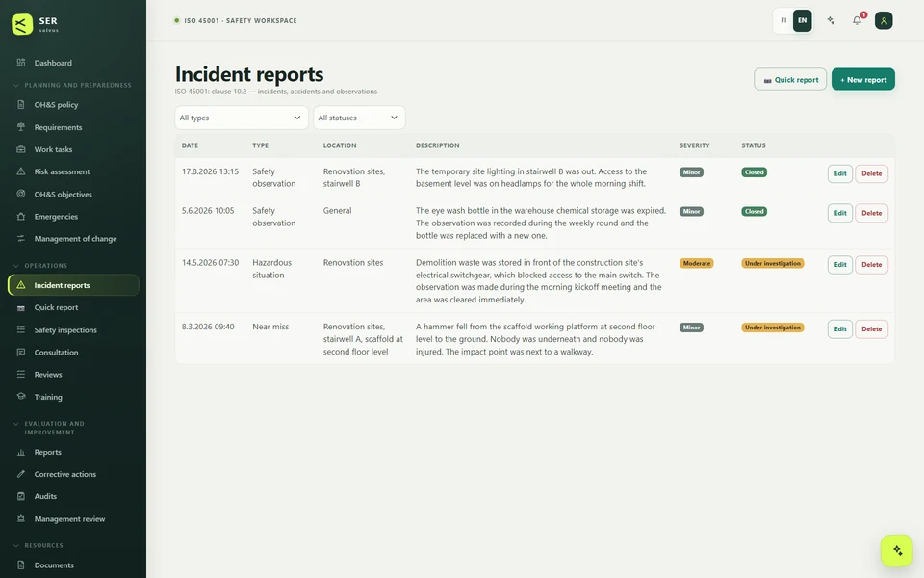The width and height of the screenshot is (924, 578).
Task: Click the Requirements scale icon
Action: tap(21, 127)
